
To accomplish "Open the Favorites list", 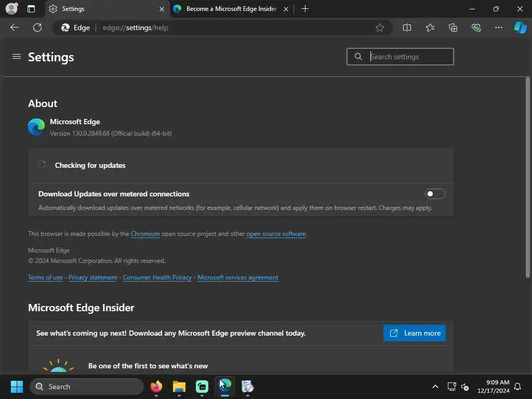I will (x=430, y=28).
